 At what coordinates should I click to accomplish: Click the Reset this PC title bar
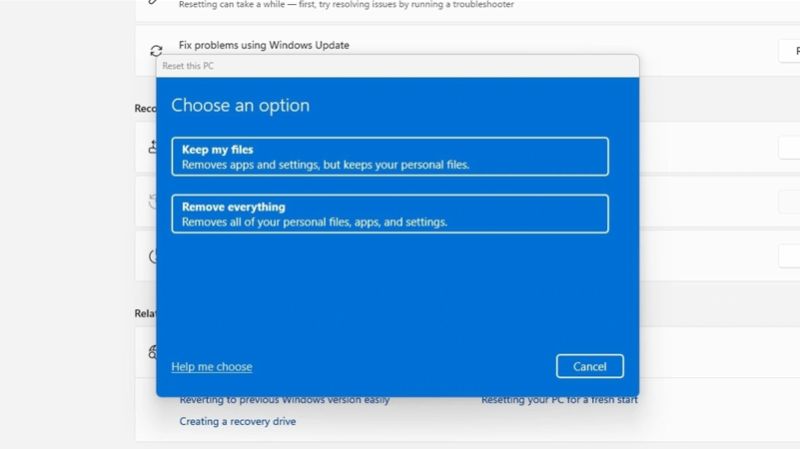(397, 66)
